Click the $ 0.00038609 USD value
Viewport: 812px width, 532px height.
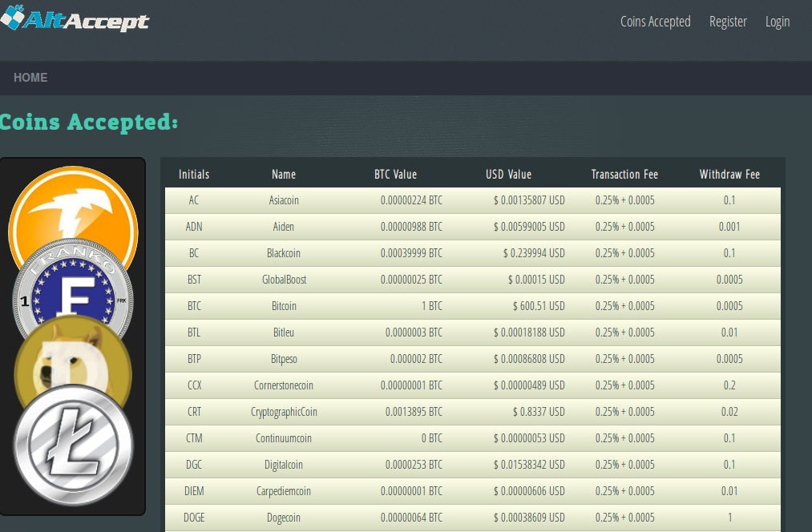[529, 517]
